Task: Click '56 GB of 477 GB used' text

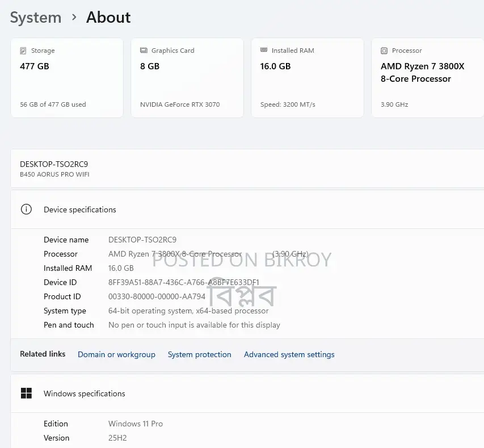Action: [53, 104]
